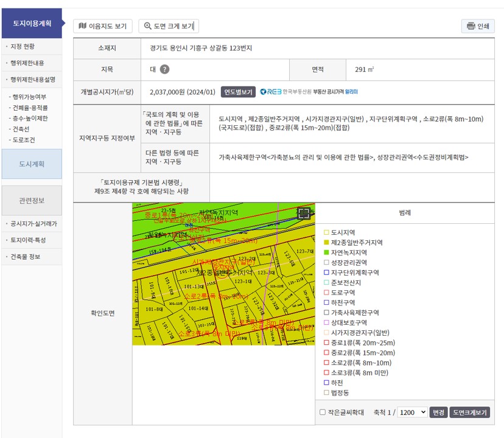This screenshot has width=504, height=438.
Task: Click the 연도별보기 button
Action: tap(238, 92)
